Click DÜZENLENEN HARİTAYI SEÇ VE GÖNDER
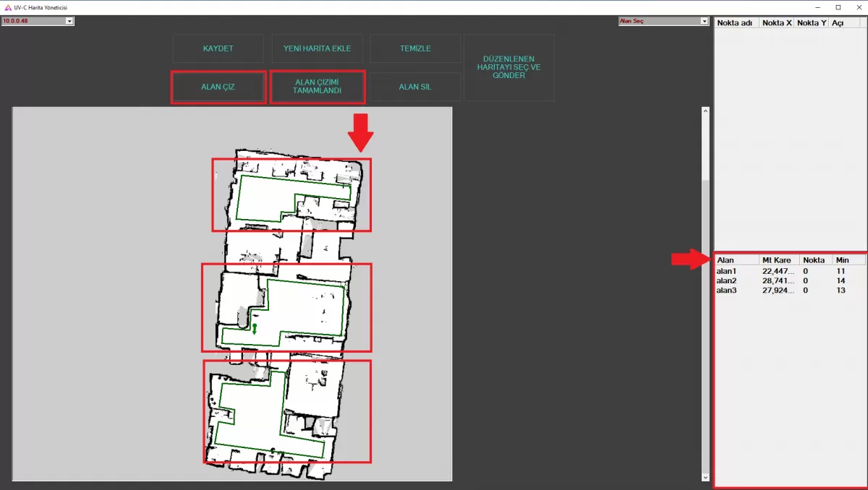 pyautogui.click(x=509, y=67)
